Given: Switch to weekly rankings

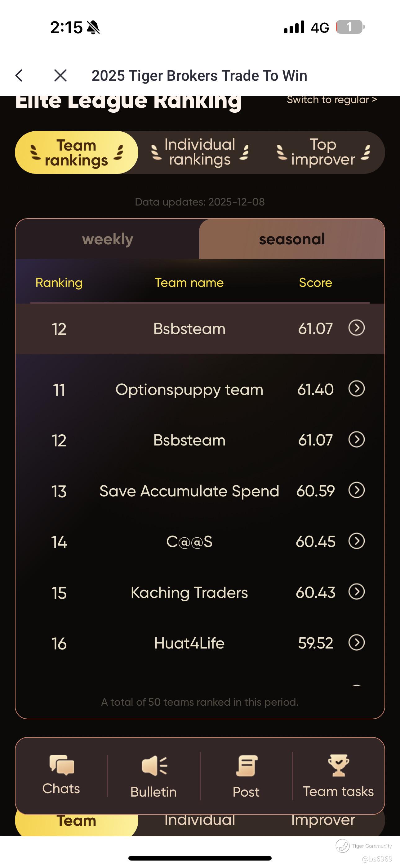Looking at the screenshot, I should (108, 239).
